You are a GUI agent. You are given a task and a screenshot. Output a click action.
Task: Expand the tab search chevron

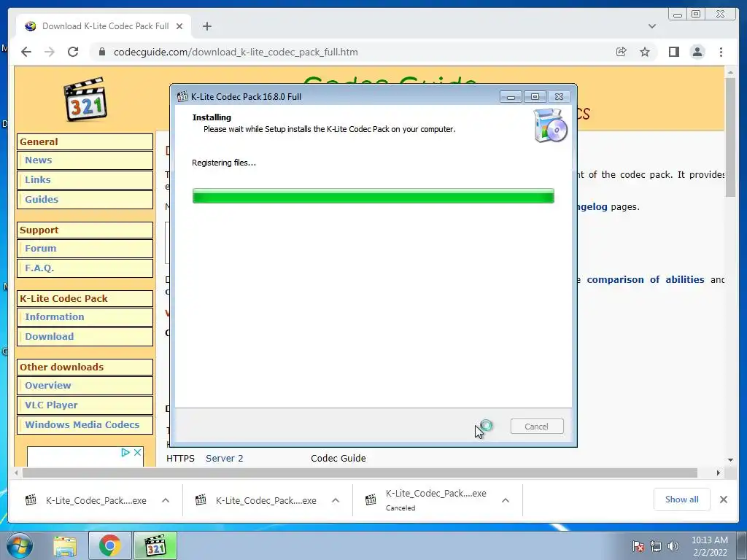point(652,26)
